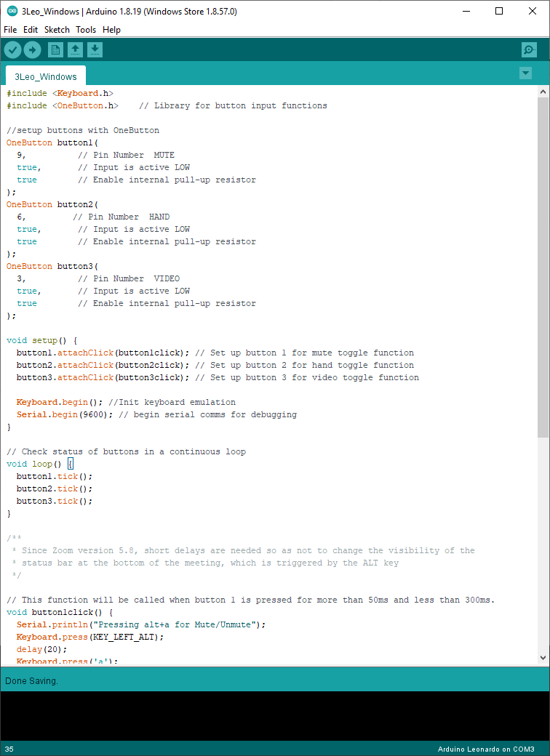Click the 'Serial.begin(9600);' statement

(65, 414)
